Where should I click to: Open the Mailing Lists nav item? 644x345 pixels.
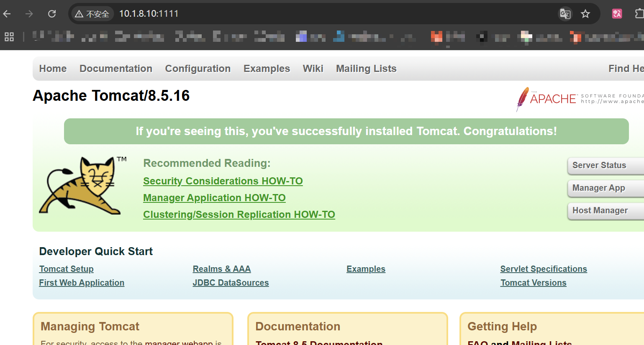(366, 69)
